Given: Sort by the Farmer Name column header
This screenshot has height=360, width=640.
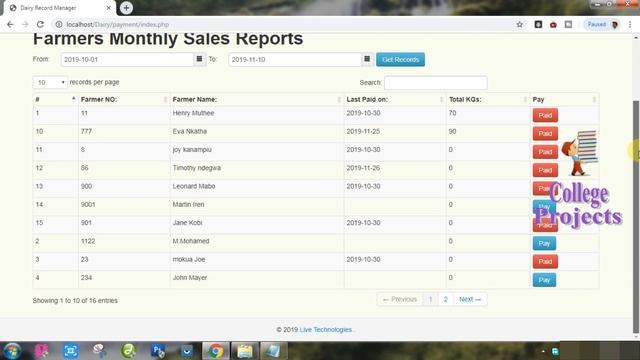Looking at the screenshot, I should point(257,99).
